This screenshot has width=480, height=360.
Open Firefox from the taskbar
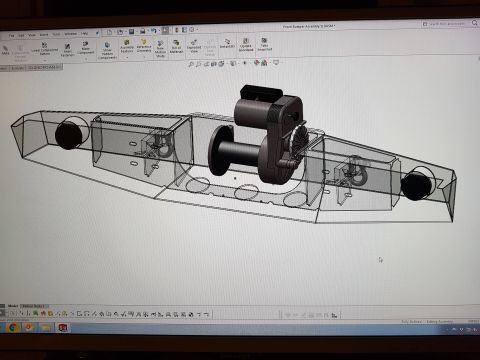tap(29, 328)
